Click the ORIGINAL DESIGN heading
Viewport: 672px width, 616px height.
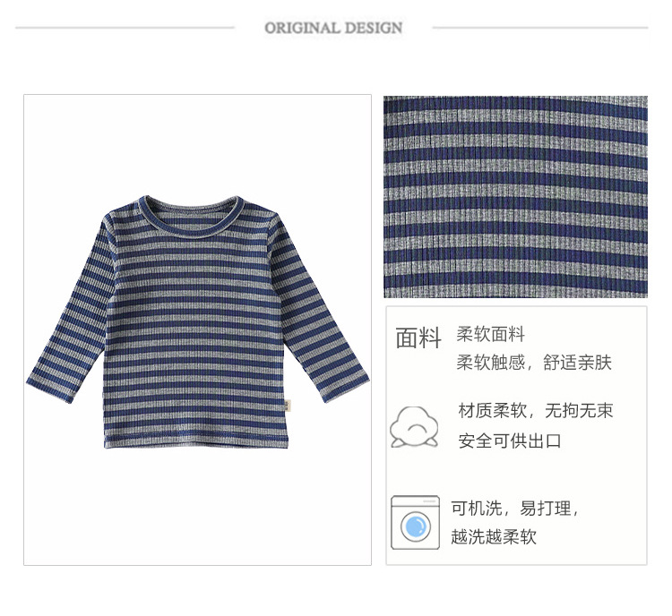click(333, 28)
